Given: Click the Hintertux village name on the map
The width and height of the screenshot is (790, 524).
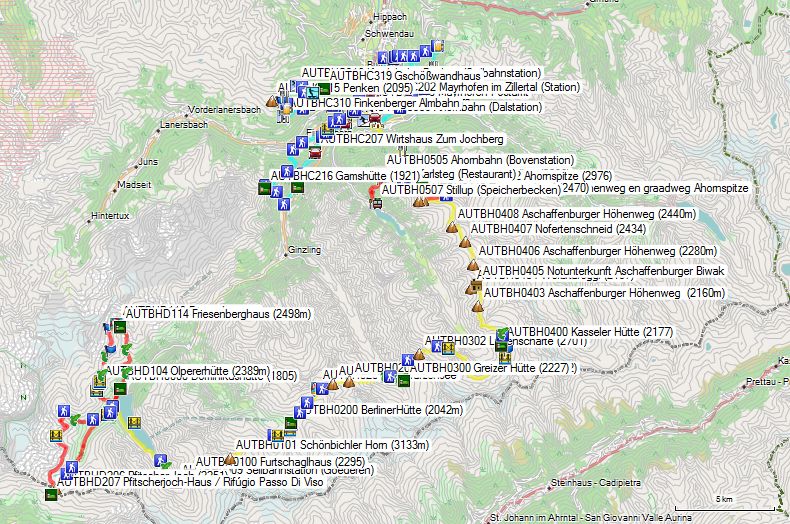Looking at the screenshot, I should point(110,215).
